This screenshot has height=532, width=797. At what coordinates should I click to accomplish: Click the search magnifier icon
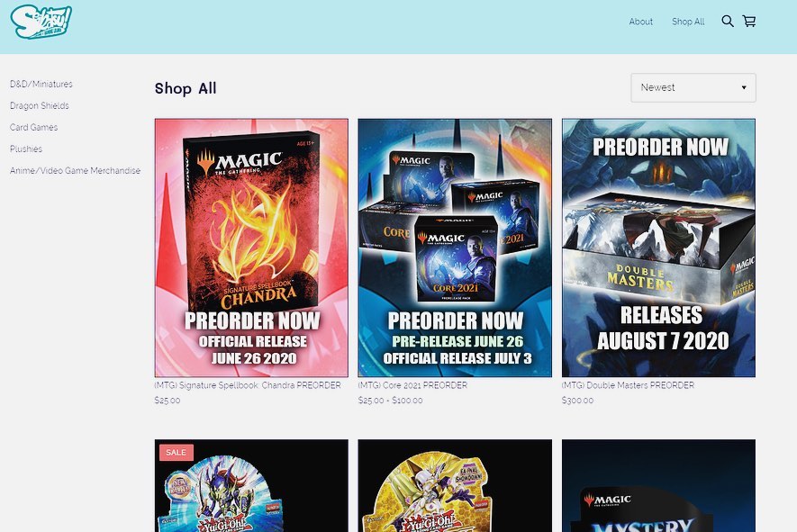coord(728,22)
